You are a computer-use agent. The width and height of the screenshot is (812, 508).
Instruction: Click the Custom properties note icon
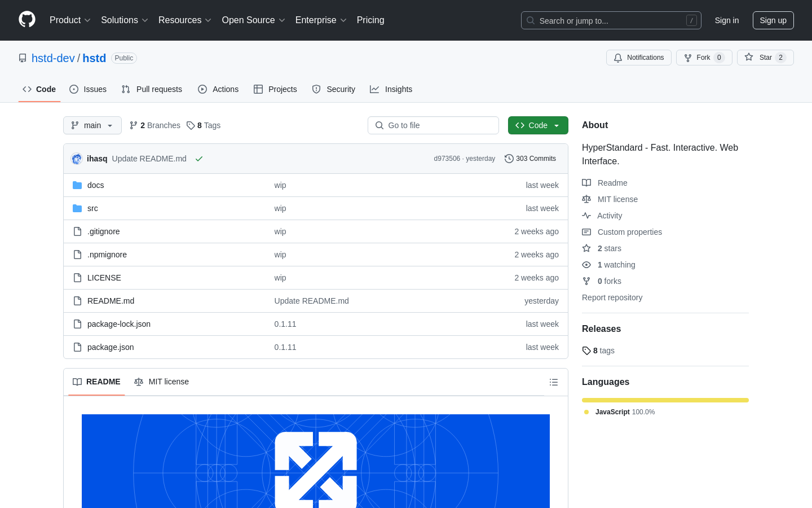[586, 232]
